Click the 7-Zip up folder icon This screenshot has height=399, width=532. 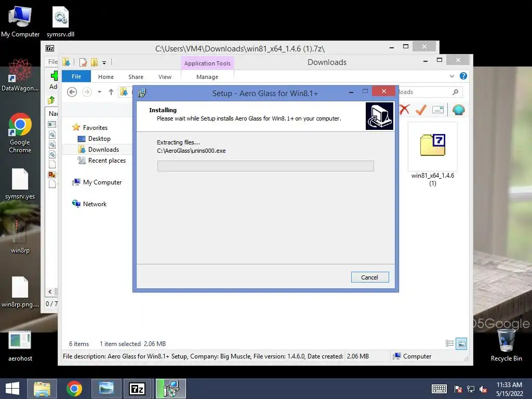point(51,100)
